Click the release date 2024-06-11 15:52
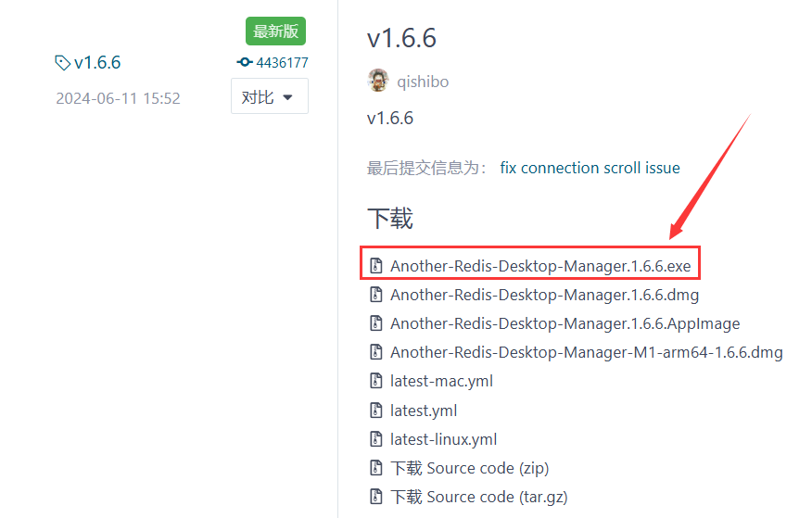The width and height of the screenshot is (812, 518). [x=118, y=98]
